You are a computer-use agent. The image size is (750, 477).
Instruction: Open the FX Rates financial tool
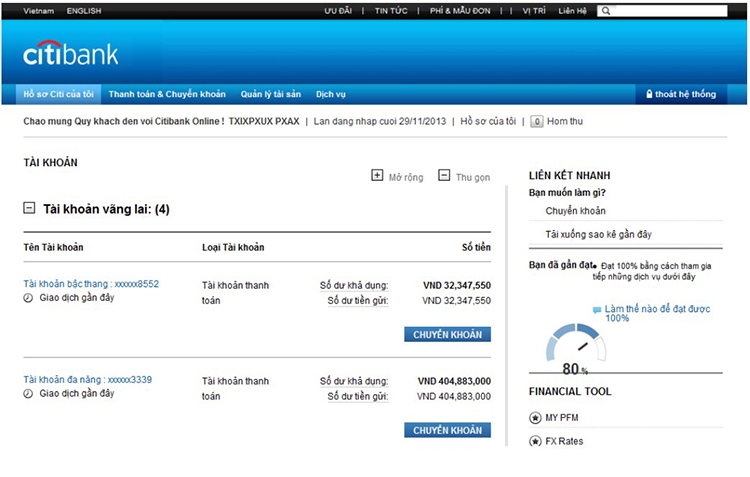(564, 441)
